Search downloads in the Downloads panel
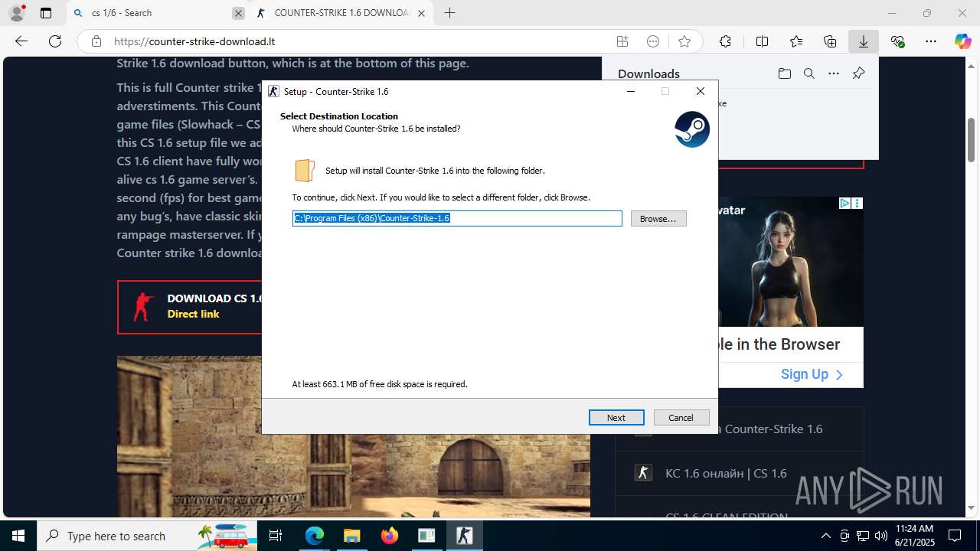 809,73
